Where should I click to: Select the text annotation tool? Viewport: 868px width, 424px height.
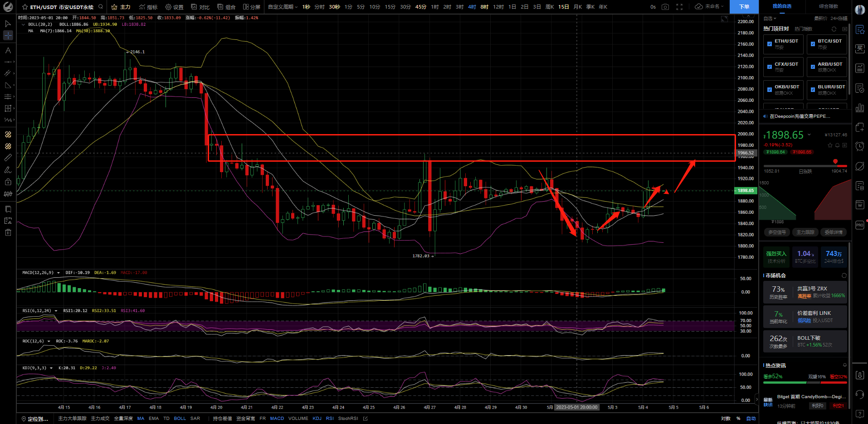point(8,50)
